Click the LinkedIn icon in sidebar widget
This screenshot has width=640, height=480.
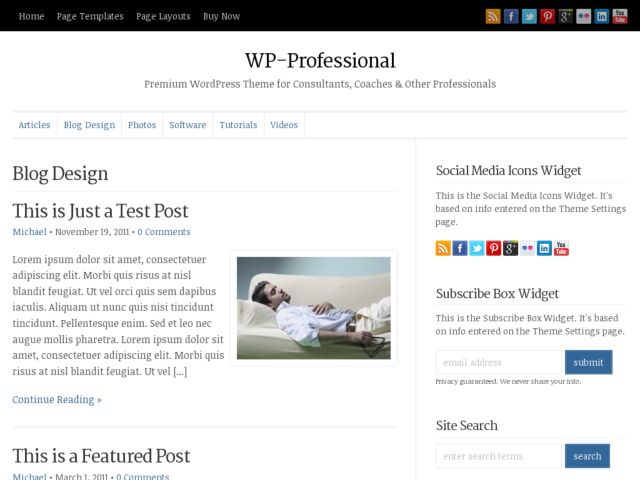click(544, 248)
